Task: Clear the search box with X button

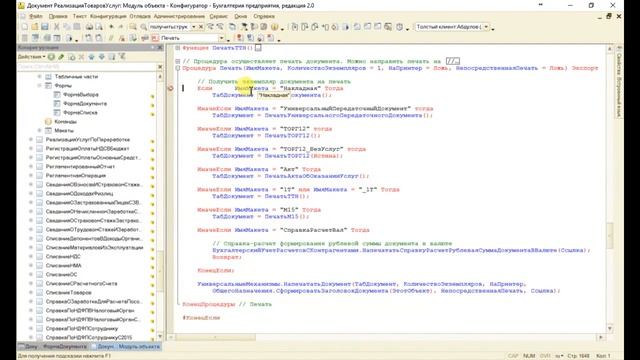Action: (201, 27)
